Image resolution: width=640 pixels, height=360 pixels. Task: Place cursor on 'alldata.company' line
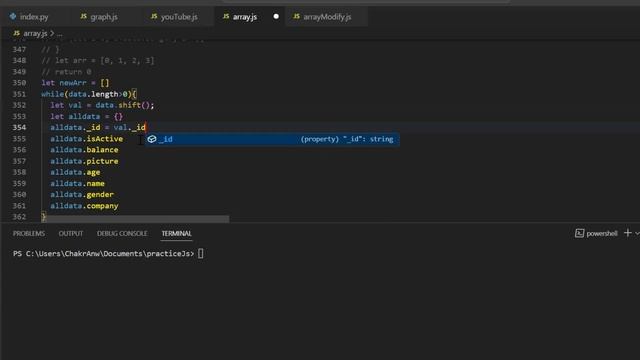[x=84, y=206]
